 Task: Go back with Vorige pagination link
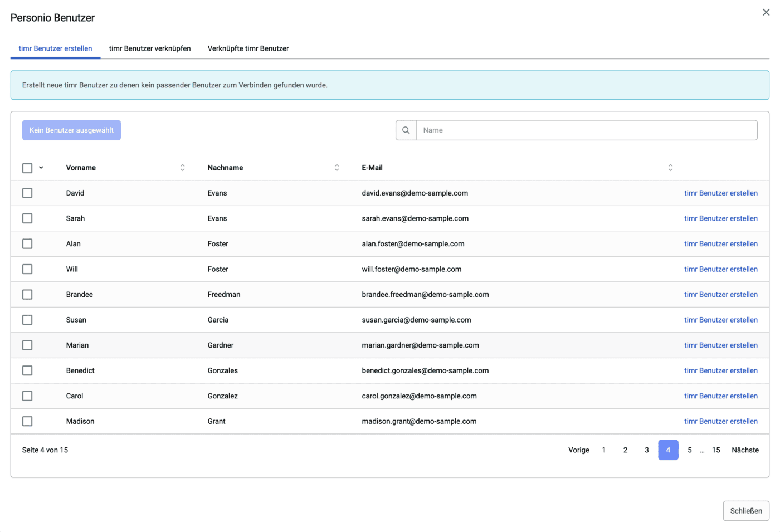pyautogui.click(x=578, y=450)
